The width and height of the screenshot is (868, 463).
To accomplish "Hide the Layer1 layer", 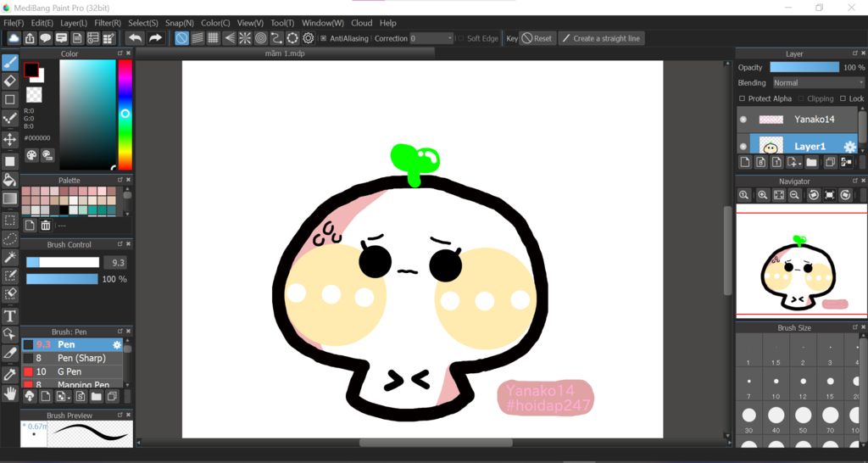I will [x=743, y=147].
